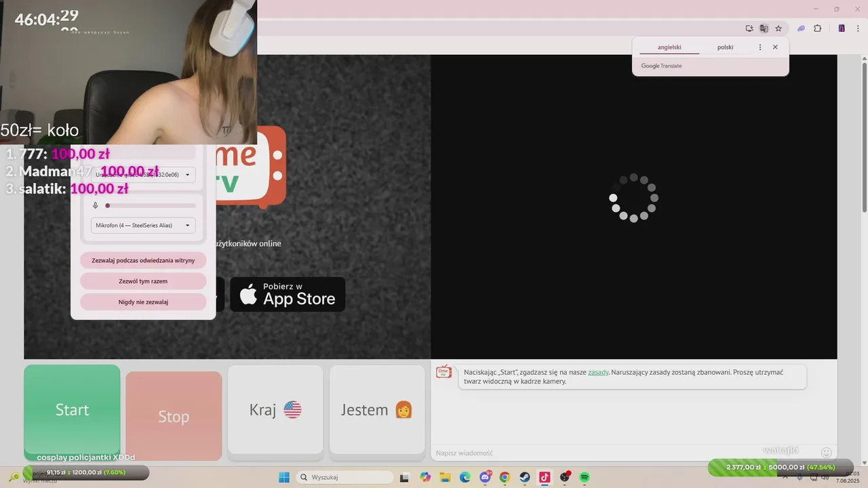Bookmark this page with the star icon
This screenshot has height=488, width=868.
(778, 28)
